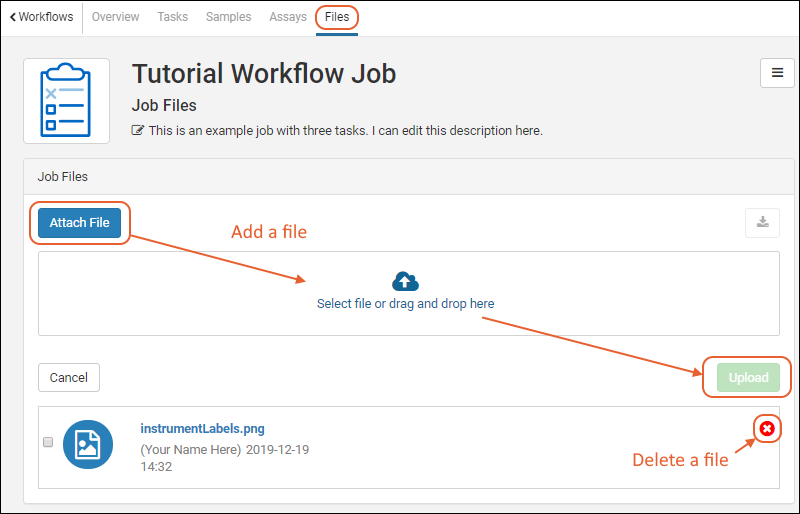Click the job description text to edit
Image resolution: width=800 pixels, height=514 pixels.
[x=345, y=131]
